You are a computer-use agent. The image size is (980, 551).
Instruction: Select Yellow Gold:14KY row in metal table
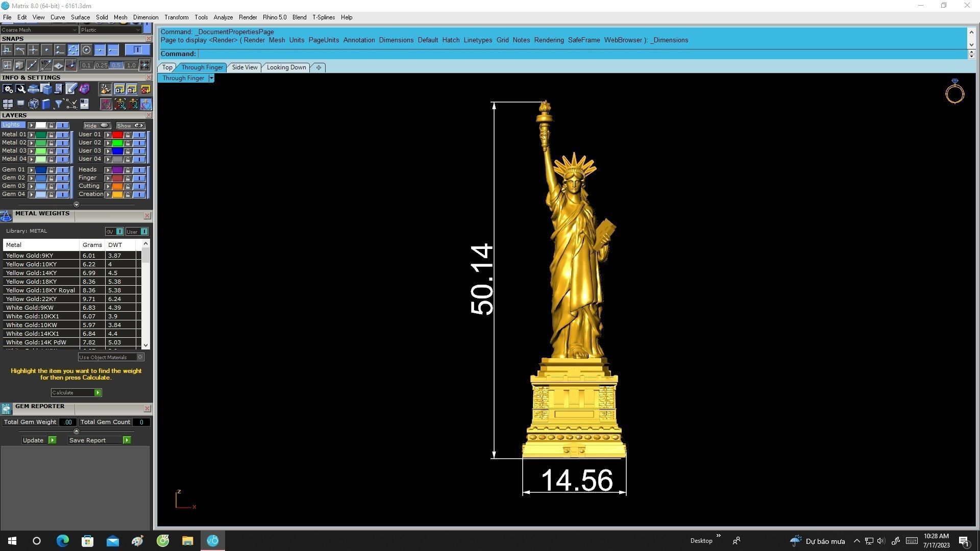71,273
